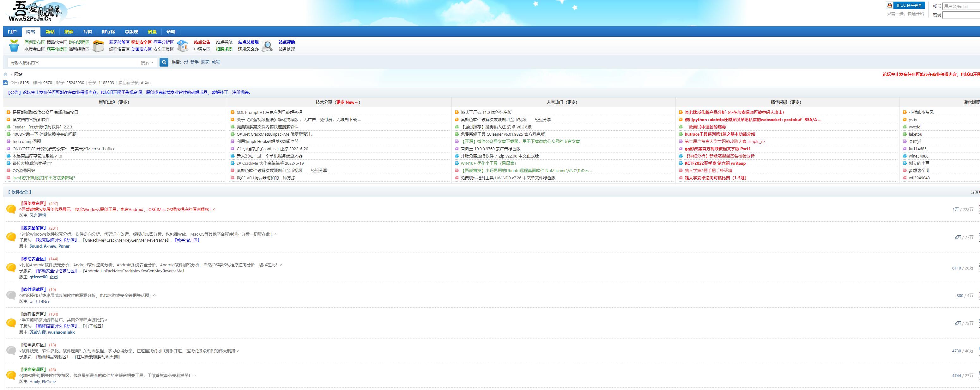Click moderator name qtfreet00
Viewport: 980px width, 390px height.
tap(39, 277)
